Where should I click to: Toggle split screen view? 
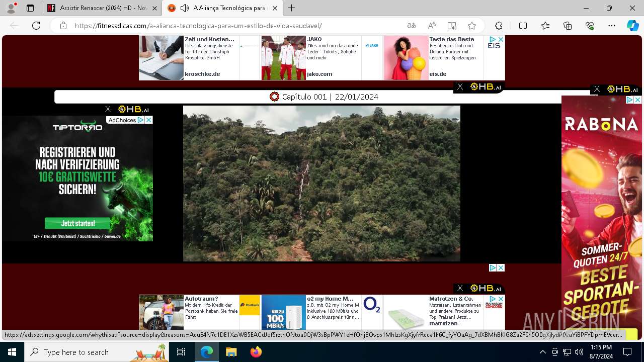click(523, 26)
